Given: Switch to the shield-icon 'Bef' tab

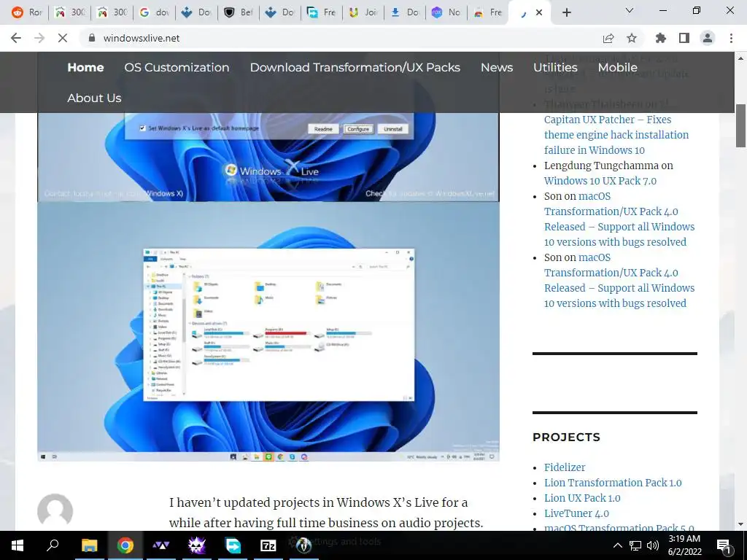Looking at the screenshot, I should pyautogui.click(x=239, y=12).
